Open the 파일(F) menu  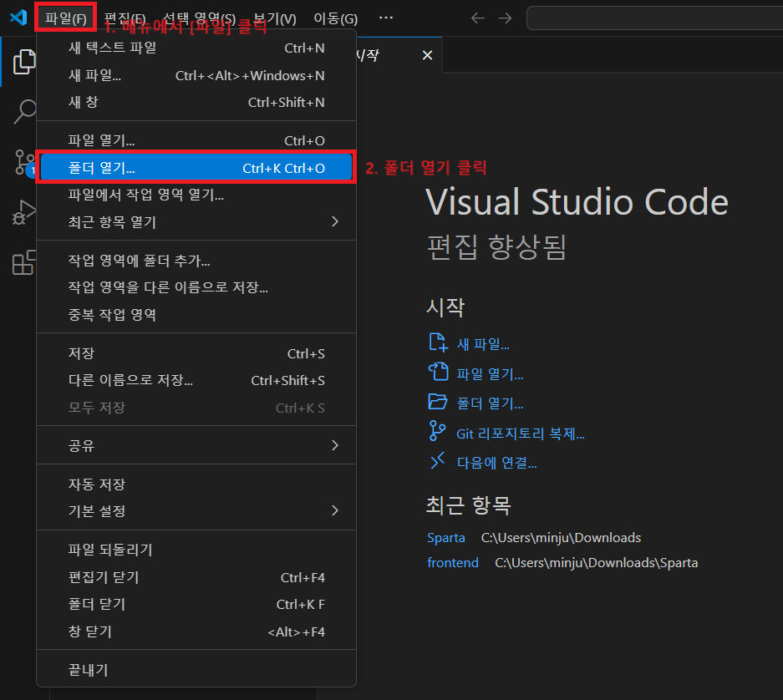[65, 18]
